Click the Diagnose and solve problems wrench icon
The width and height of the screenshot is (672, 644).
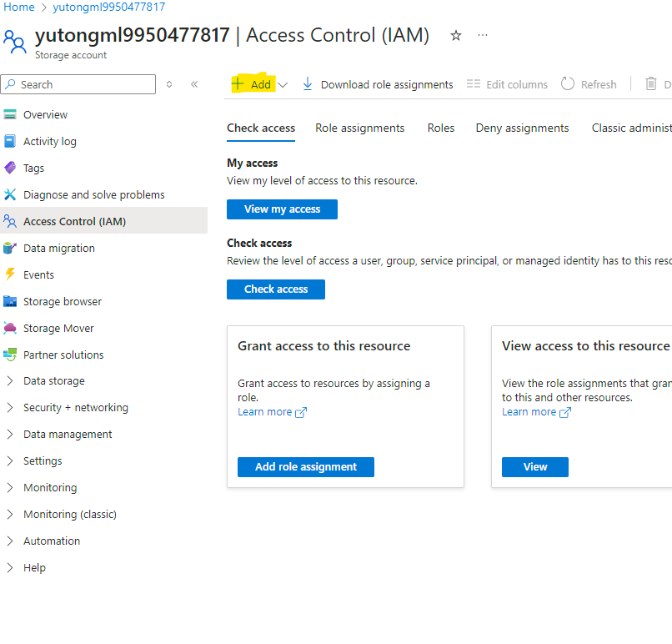coord(10,194)
